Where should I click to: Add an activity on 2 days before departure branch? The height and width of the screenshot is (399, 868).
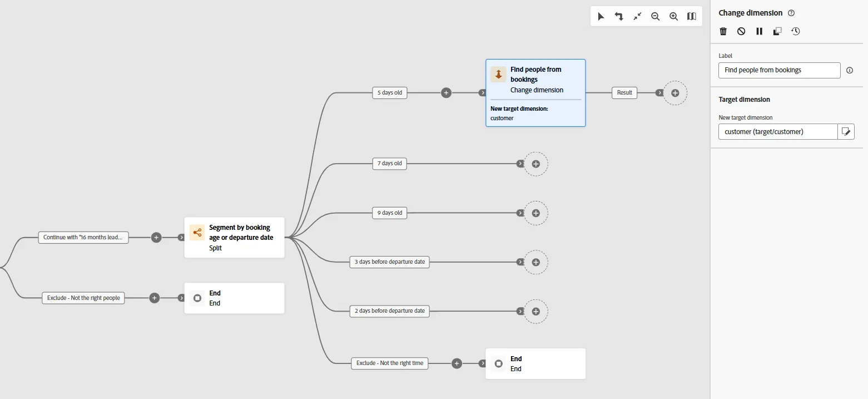(x=536, y=311)
